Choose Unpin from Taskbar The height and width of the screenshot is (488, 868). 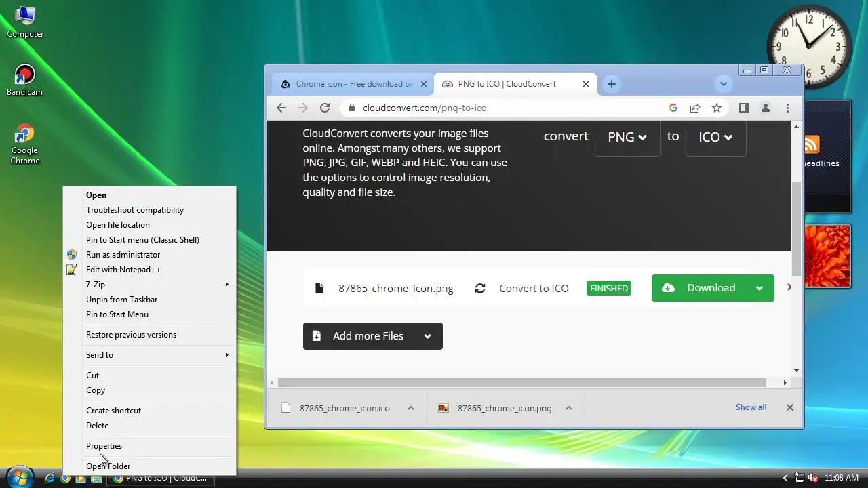pyautogui.click(x=149, y=300)
